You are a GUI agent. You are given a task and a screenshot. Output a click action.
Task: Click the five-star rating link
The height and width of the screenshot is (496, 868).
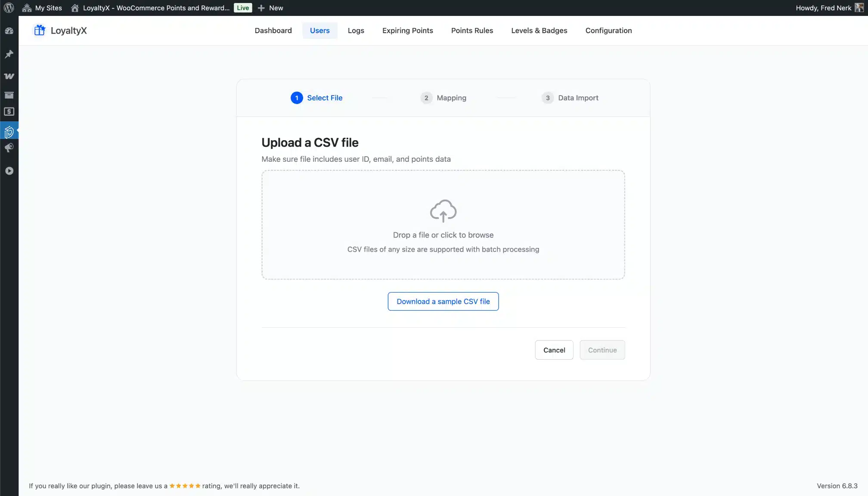click(x=185, y=486)
